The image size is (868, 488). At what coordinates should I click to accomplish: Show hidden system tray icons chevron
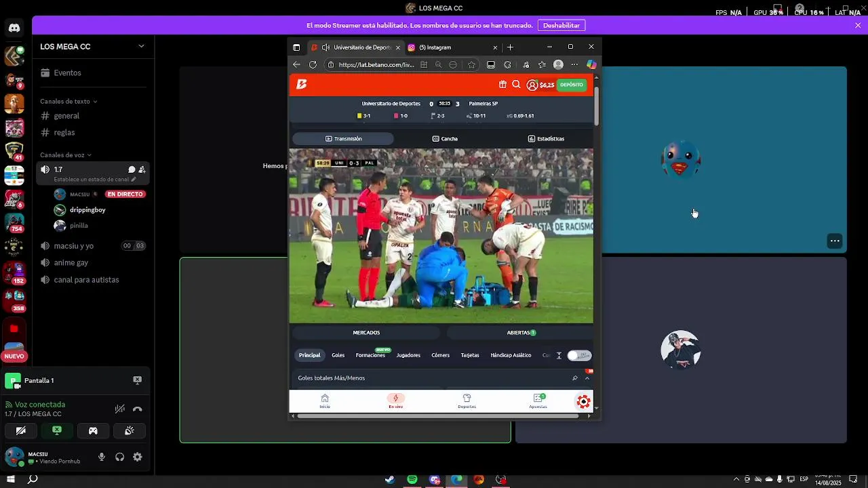736,479
